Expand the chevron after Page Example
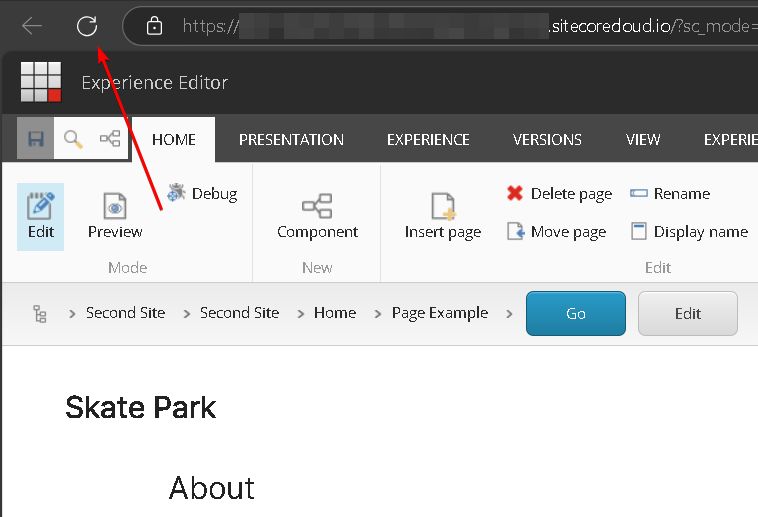This screenshot has height=517, width=758. (x=509, y=314)
